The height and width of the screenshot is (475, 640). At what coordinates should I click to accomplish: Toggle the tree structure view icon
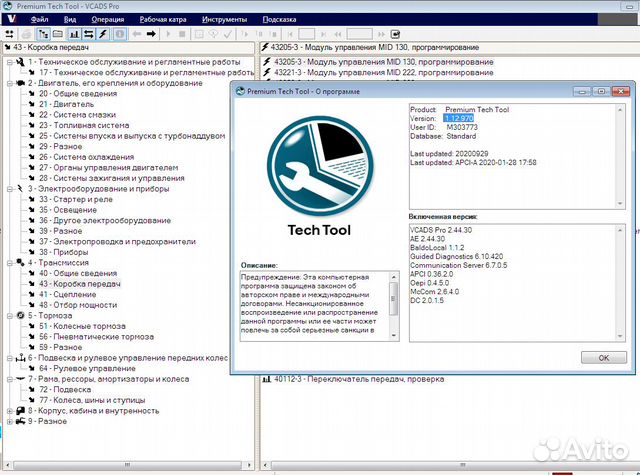(x=43, y=34)
